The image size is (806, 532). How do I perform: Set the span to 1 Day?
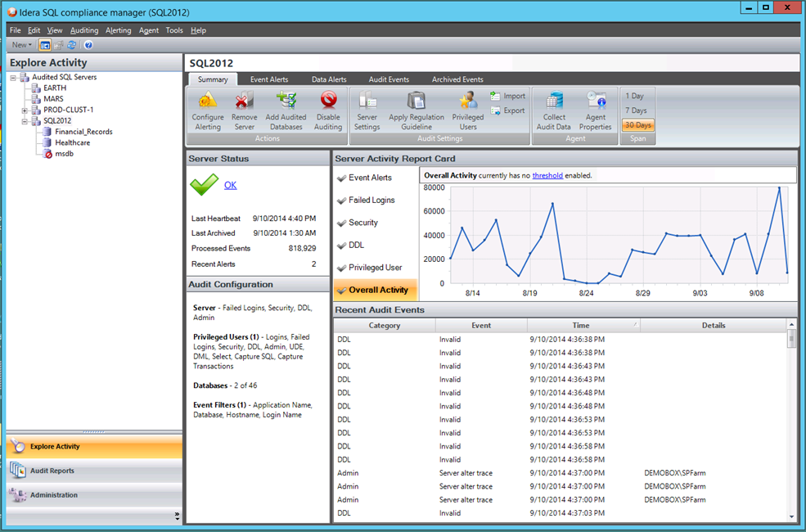coord(635,96)
